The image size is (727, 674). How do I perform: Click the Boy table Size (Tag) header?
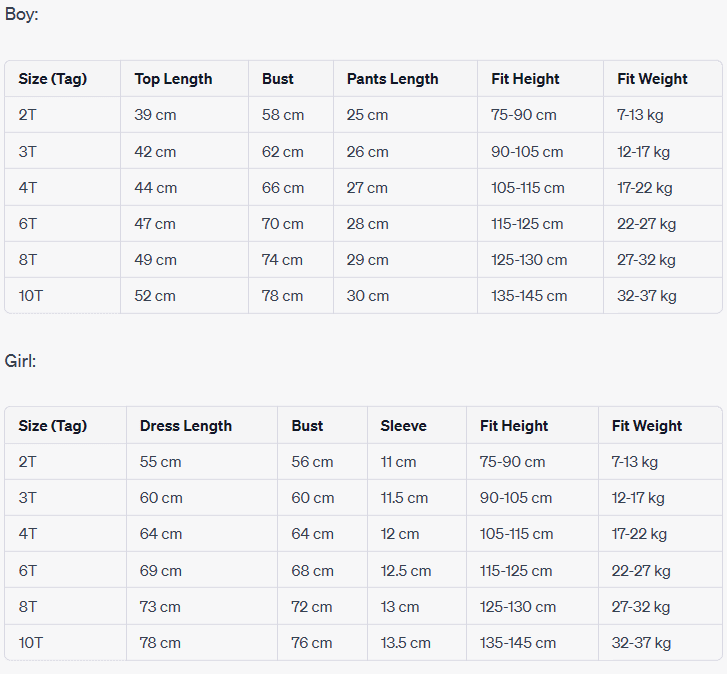53,79
